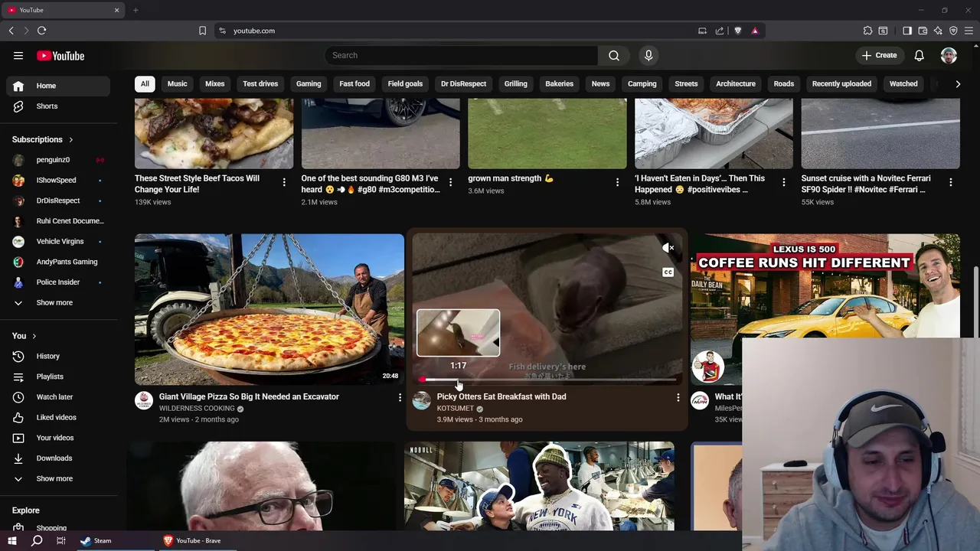980x551 pixels.
Task: Select the Gaming filter chip
Action: pos(309,83)
